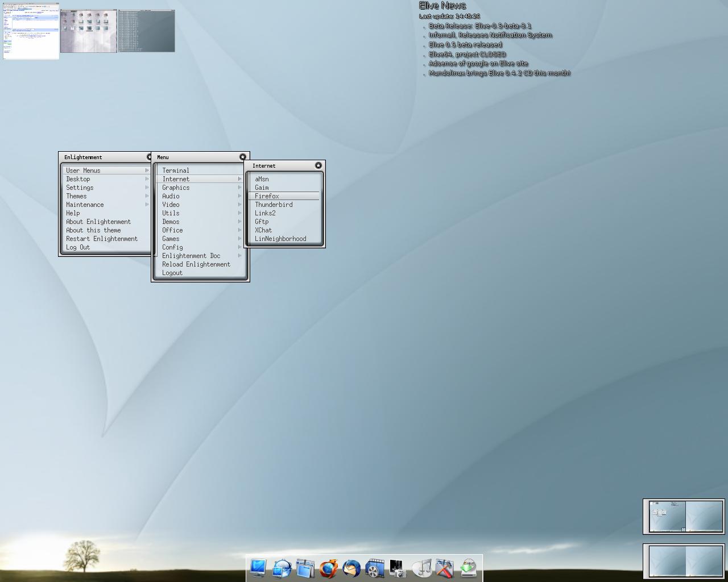Launch Terminal from the Menu list
728x582 pixels.
click(200, 171)
